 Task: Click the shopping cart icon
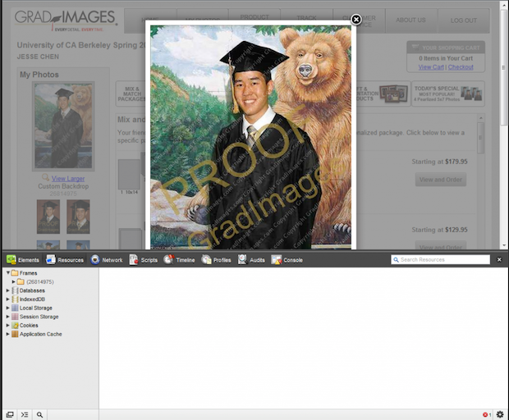click(415, 48)
